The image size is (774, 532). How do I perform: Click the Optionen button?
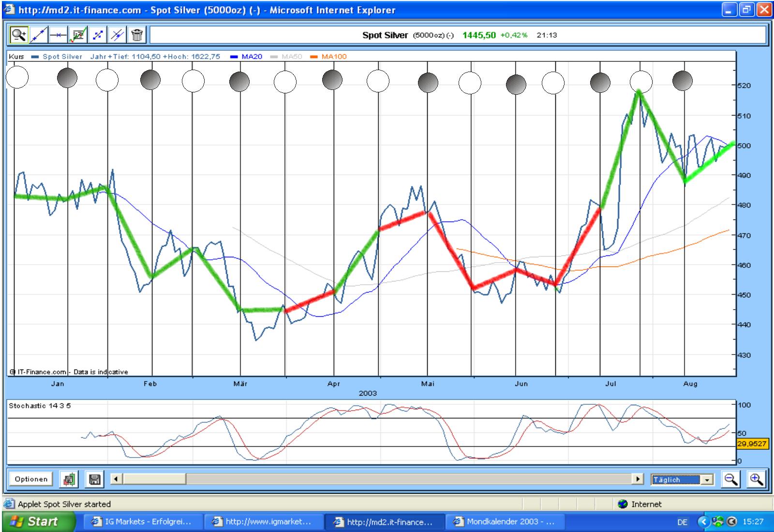pyautogui.click(x=31, y=479)
